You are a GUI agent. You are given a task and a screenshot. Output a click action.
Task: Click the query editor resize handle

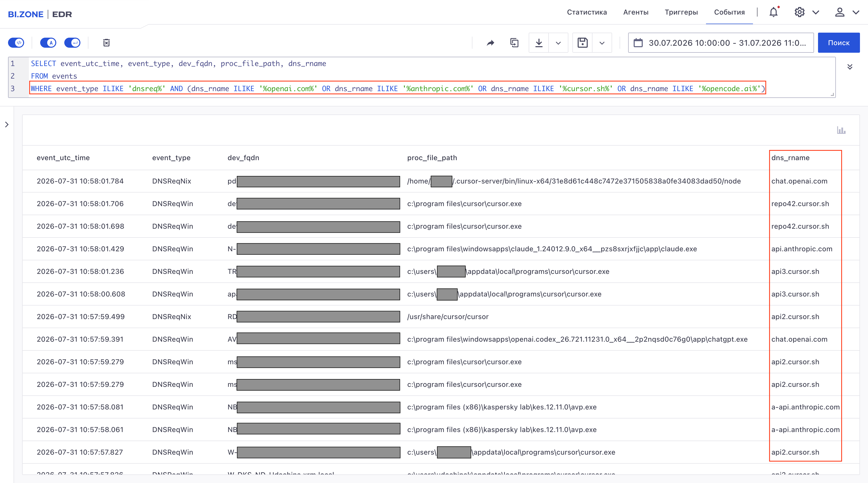coord(832,94)
